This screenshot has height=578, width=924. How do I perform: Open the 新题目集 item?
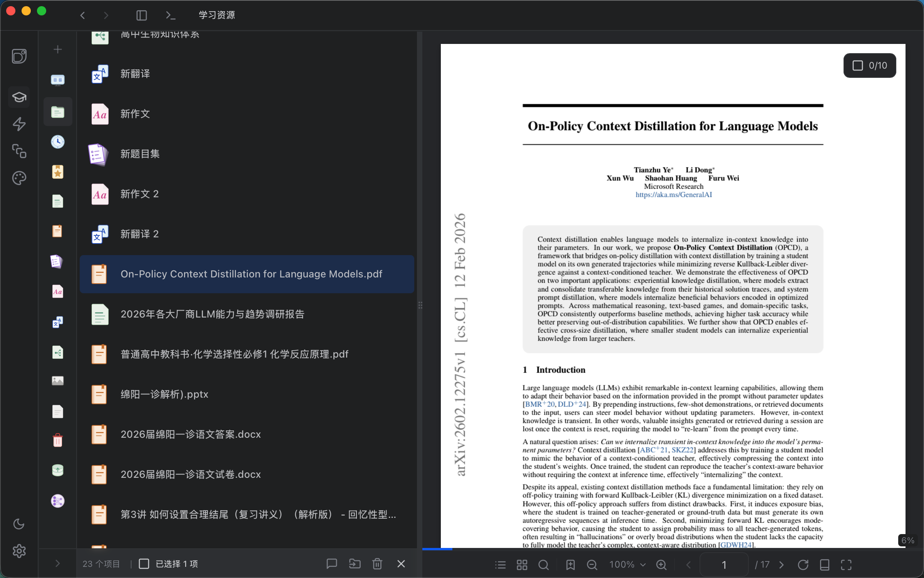pyautogui.click(x=140, y=154)
